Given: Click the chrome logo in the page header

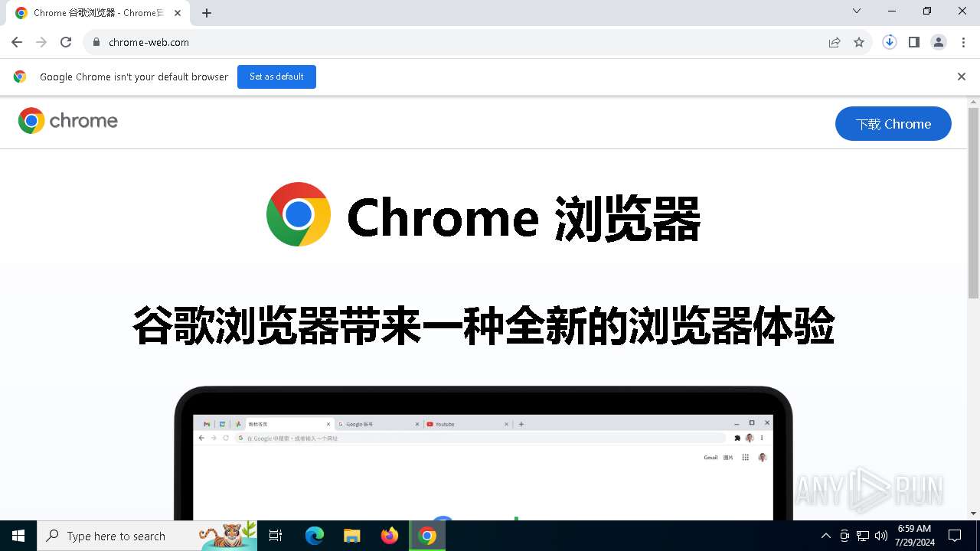Looking at the screenshot, I should coord(68,121).
